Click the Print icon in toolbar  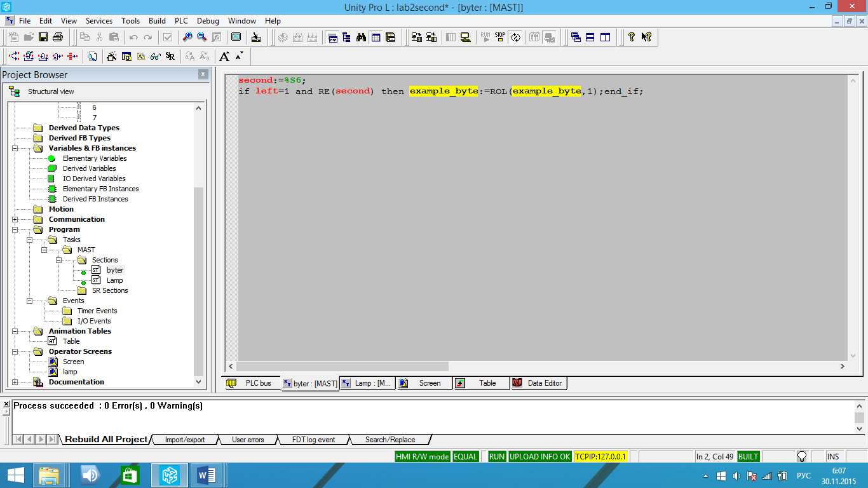(x=58, y=37)
